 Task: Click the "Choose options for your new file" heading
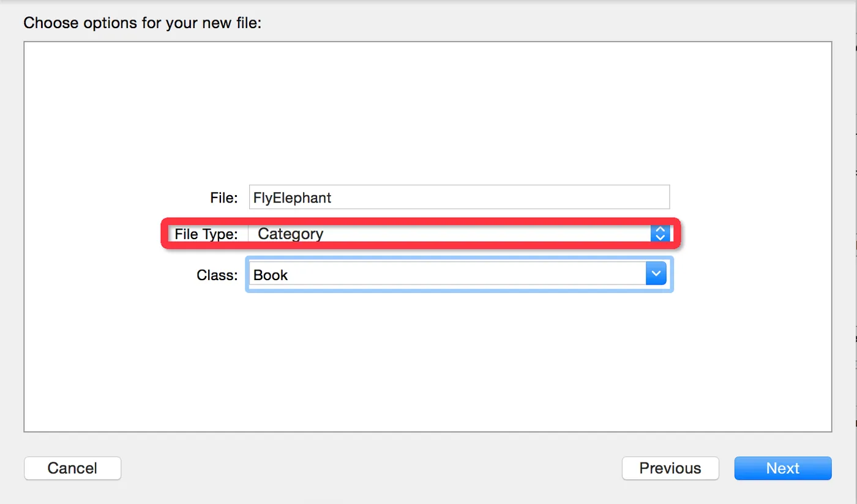[143, 24]
